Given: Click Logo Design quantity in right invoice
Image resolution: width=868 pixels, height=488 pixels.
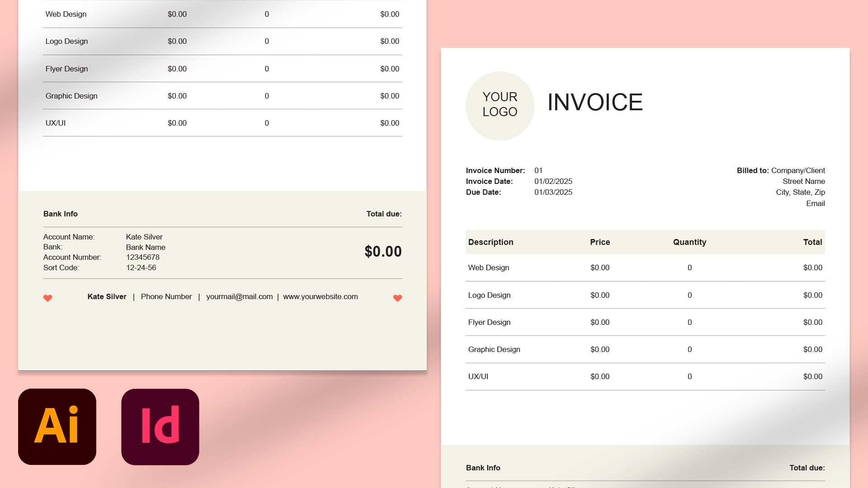Looking at the screenshot, I should (689, 295).
